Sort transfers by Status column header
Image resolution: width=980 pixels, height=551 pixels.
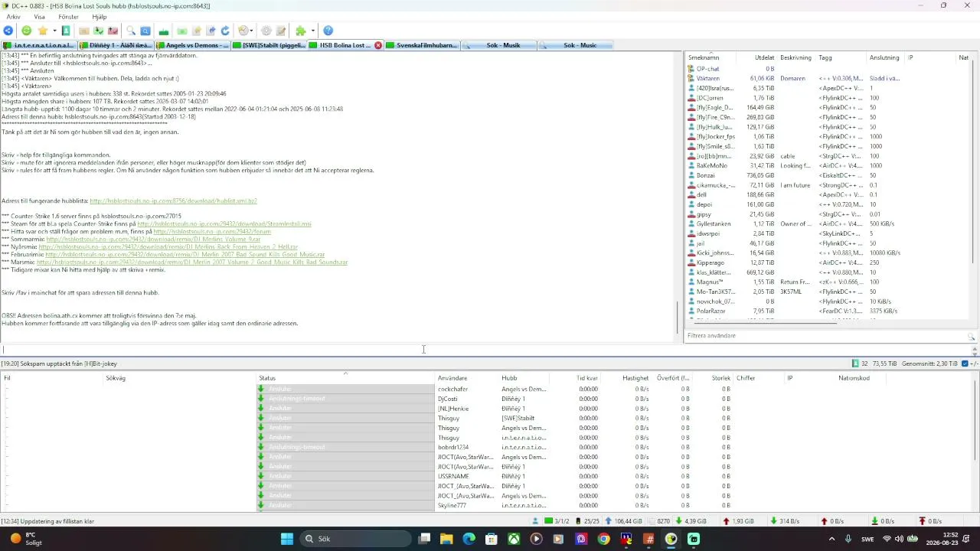pos(346,378)
